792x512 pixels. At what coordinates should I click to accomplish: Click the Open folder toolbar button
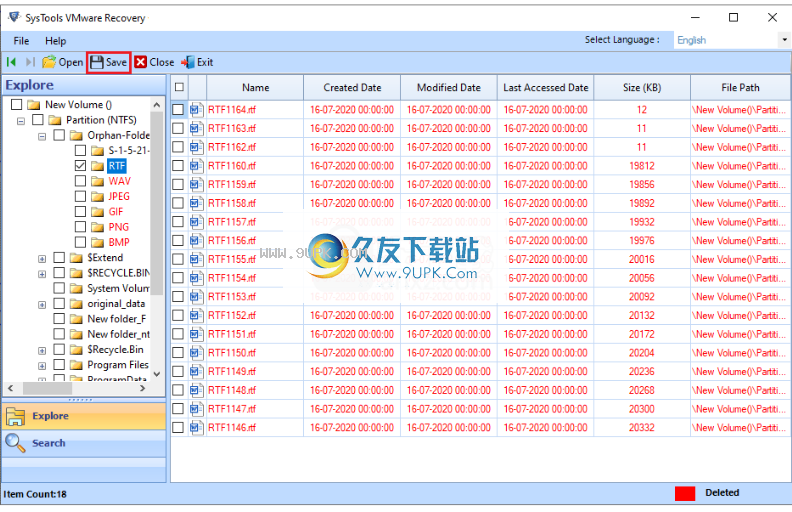[63, 63]
